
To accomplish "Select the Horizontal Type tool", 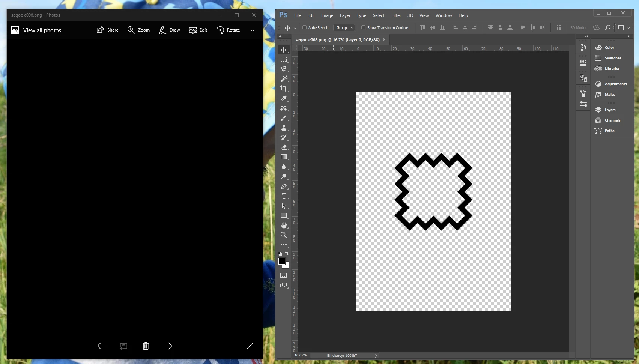I will 284,196.
